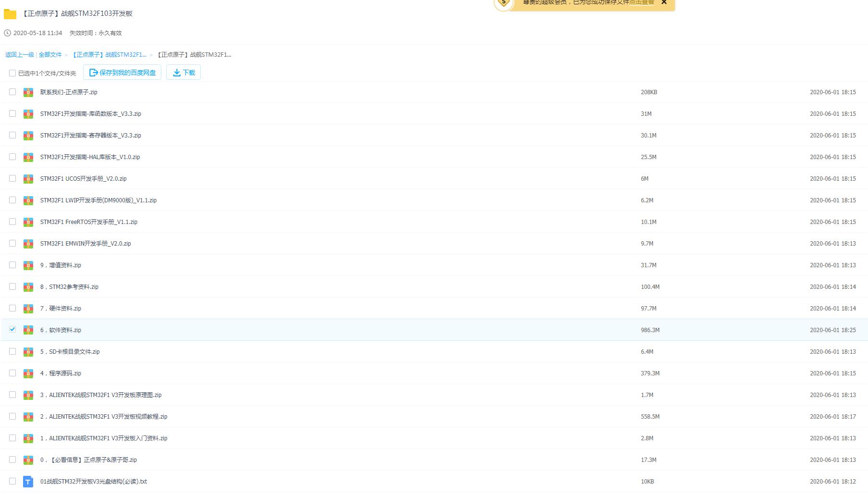Click the 986.3M file size value
Viewport: 868px width, 497px height.
tap(650, 330)
